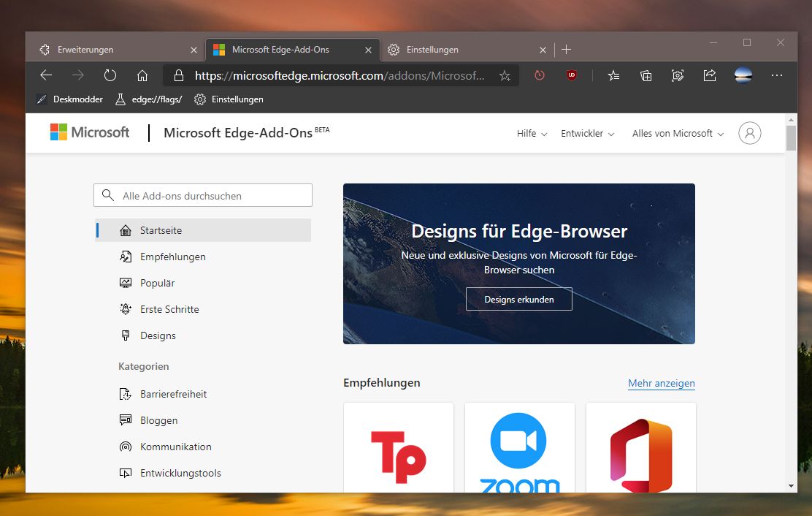812x516 pixels.
Task: Click the Microsoft logo
Action: pyautogui.click(x=90, y=132)
